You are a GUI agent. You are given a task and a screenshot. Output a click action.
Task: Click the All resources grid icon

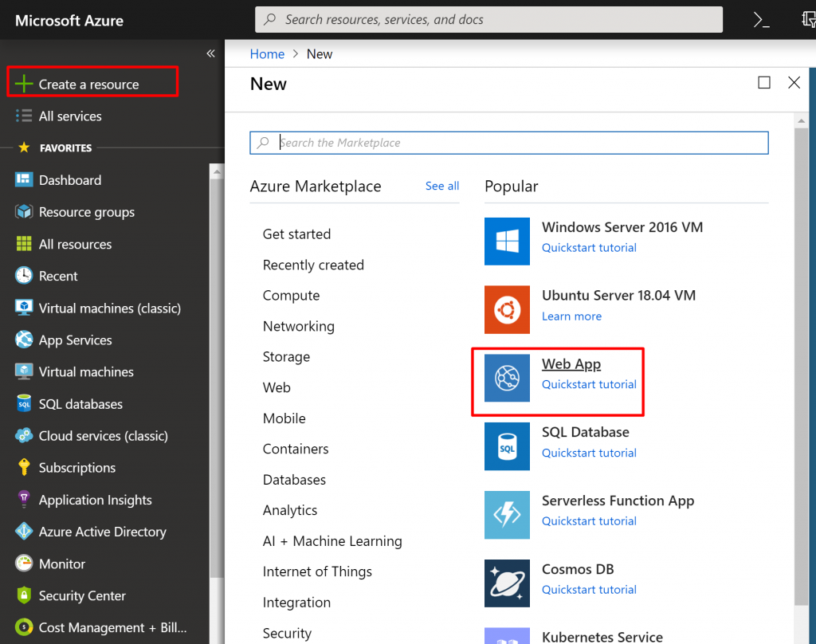click(24, 244)
